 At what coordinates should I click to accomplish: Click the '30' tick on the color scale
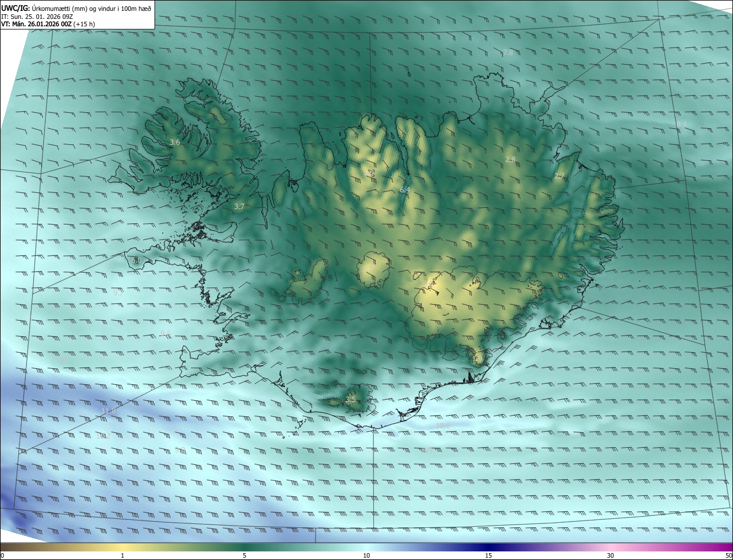pyautogui.click(x=610, y=555)
